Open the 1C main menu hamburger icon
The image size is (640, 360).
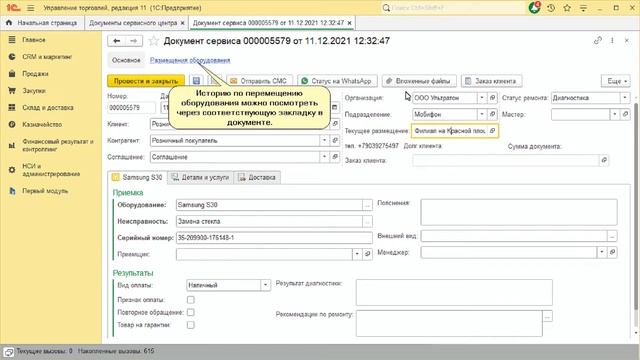click(x=30, y=8)
